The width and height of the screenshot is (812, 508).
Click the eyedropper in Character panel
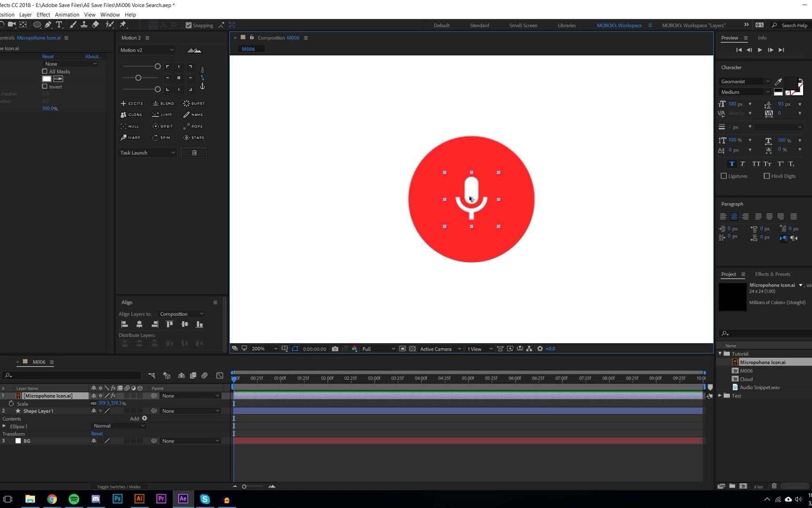pyautogui.click(x=778, y=82)
